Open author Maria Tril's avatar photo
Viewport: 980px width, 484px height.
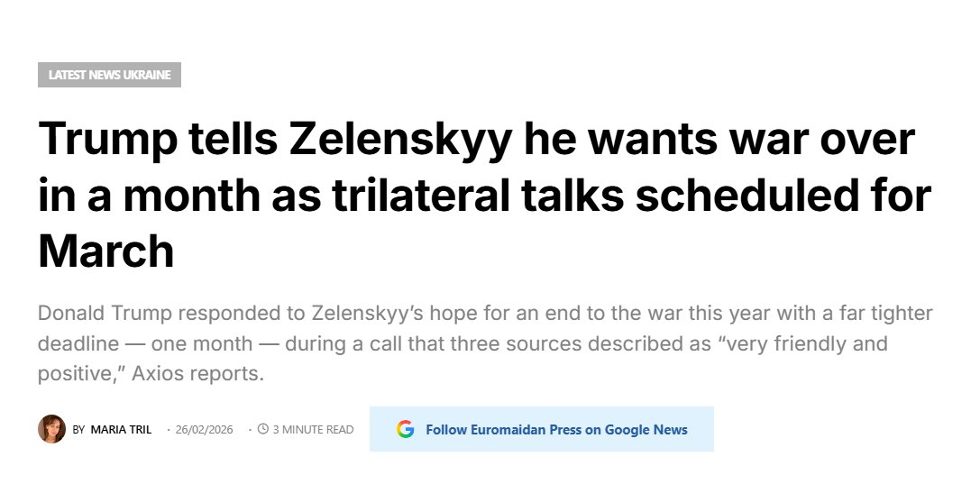[51, 429]
